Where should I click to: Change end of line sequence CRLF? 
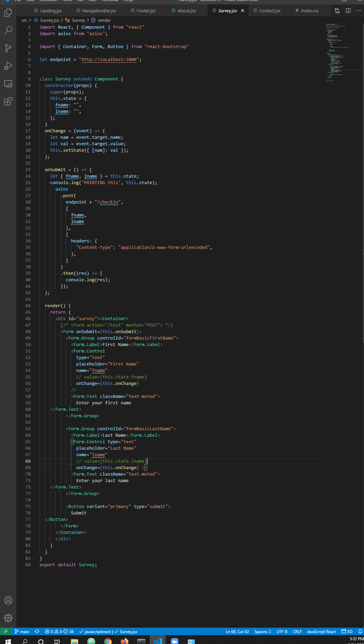pyautogui.click(x=297, y=631)
